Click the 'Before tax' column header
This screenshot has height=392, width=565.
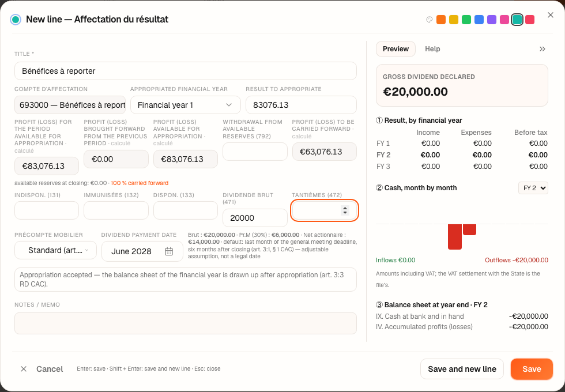531,133
